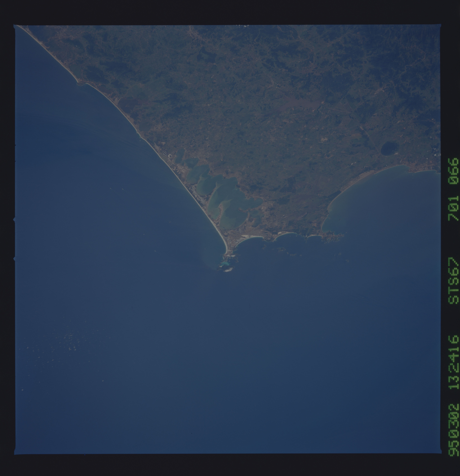
Task: Click the green 'STS67' text on film edge
Action: [x=453, y=281]
